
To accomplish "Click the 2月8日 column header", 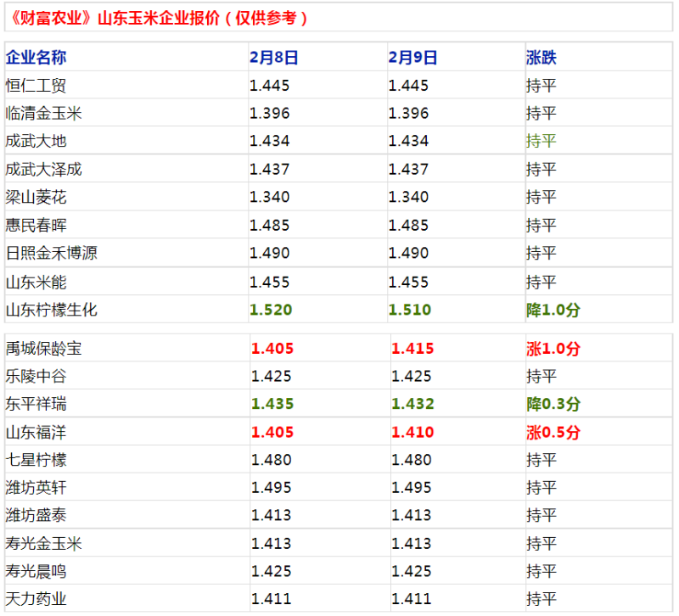I will click(x=273, y=57).
